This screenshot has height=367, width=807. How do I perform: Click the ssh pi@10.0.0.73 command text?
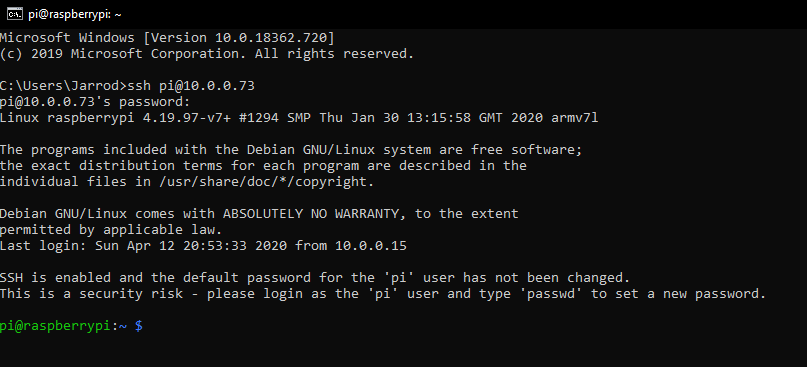click(191, 86)
